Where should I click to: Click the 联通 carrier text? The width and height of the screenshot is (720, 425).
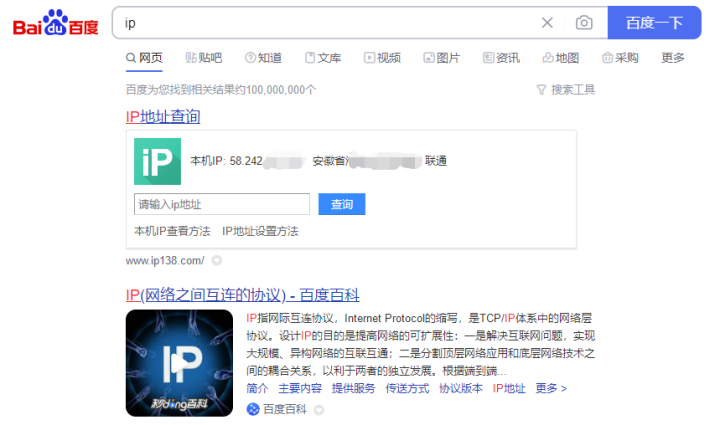(436, 161)
